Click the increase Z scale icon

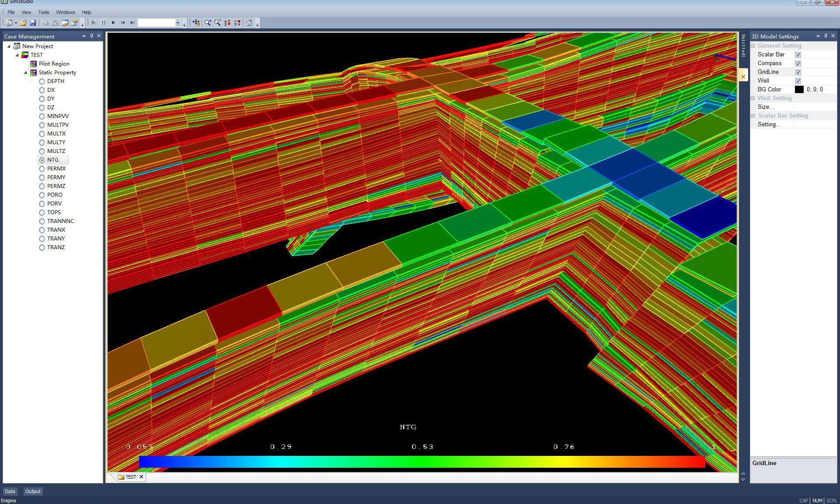[x=227, y=23]
